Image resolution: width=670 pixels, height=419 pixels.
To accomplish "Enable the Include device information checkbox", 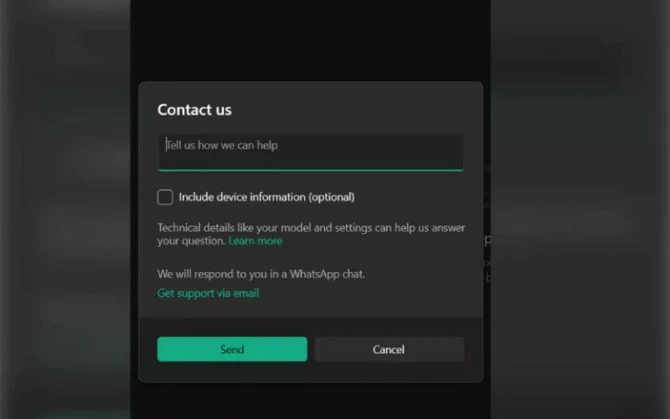I will click(165, 197).
